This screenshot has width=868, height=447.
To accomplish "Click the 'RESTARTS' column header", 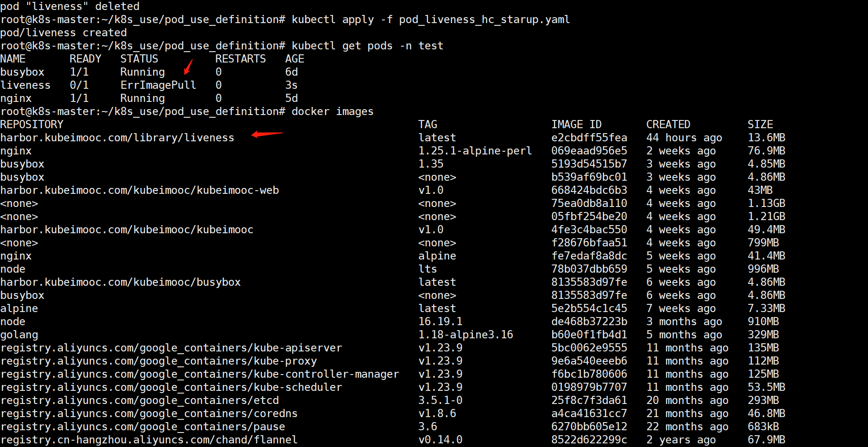I will point(241,59).
